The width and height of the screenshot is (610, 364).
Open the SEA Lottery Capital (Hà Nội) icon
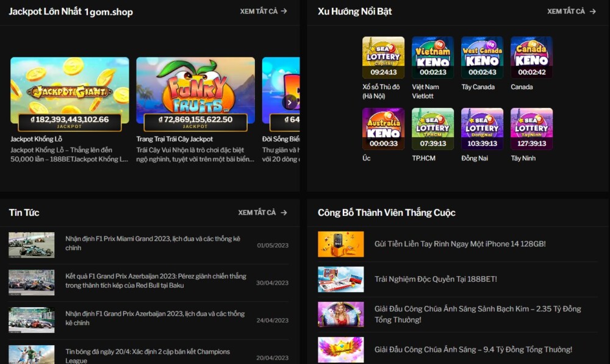[383, 57]
